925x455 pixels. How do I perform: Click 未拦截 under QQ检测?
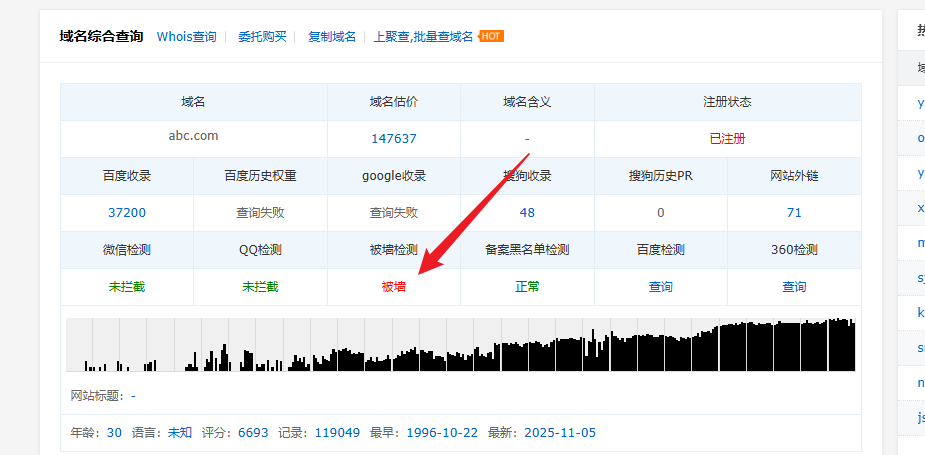[260, 287]
